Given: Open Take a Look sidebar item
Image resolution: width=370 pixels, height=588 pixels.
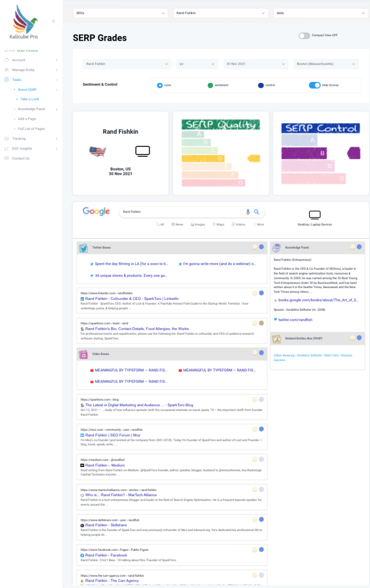Looking at the screenshot, I should pyautogui.click(x=30, y=99).
